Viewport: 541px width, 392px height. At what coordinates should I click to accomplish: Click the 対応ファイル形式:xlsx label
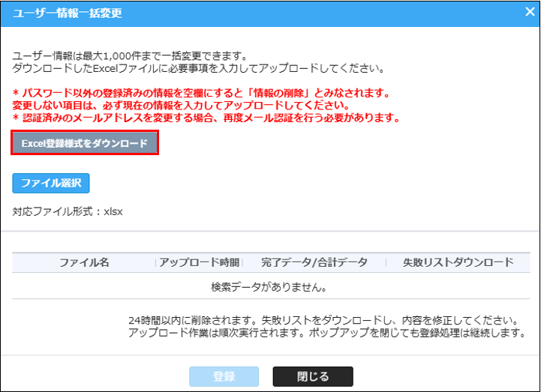pos(68,211)
